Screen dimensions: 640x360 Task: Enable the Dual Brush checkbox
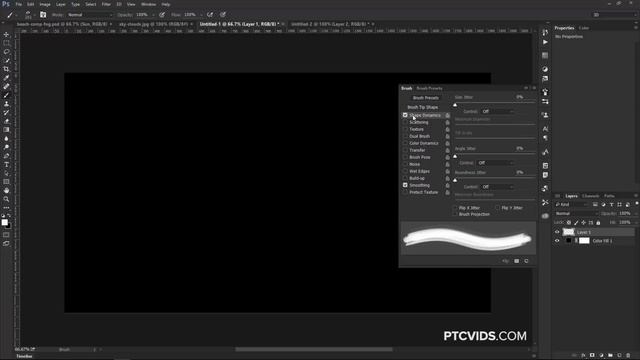click(405, 136)
